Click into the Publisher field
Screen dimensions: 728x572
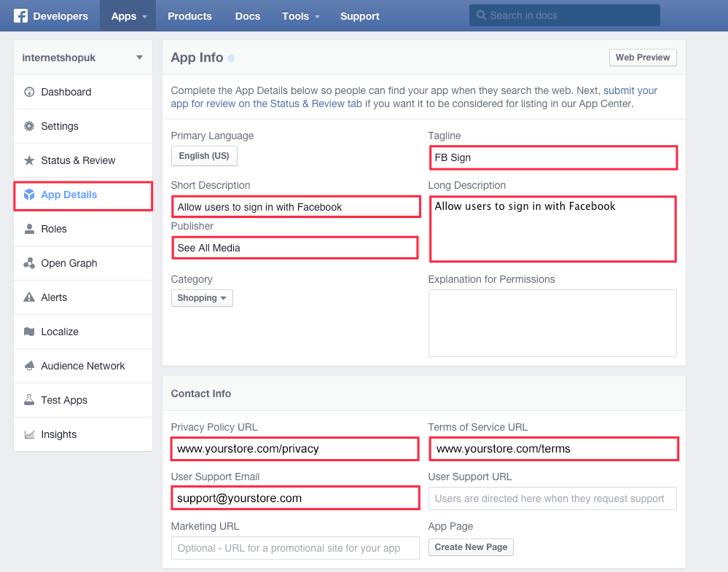pyautogui.click(x=295, y=248)
